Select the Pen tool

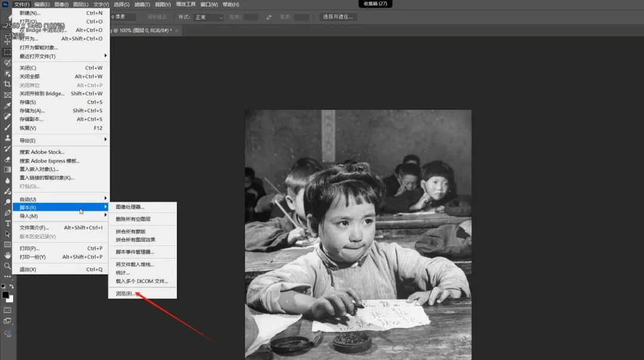tap(7, 213)
